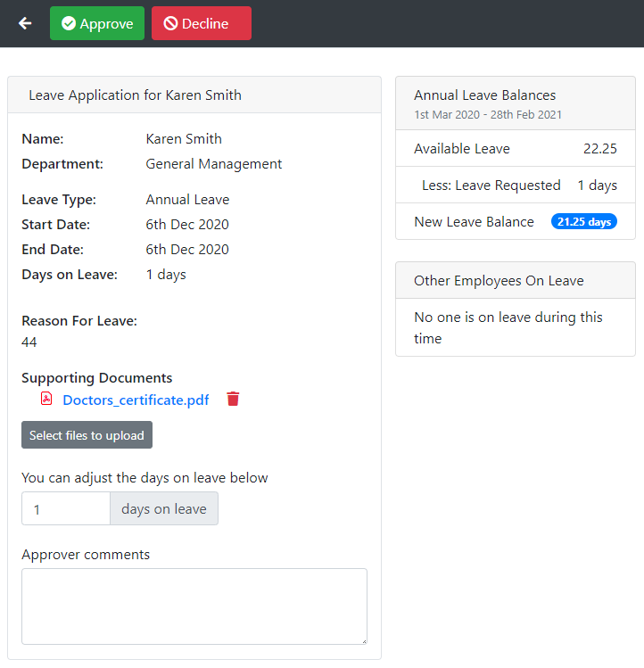The image size is (644, 668).
Task: Delete the Doctors_certificate.pdf using trash icon
Action: (x=233, y=399)
